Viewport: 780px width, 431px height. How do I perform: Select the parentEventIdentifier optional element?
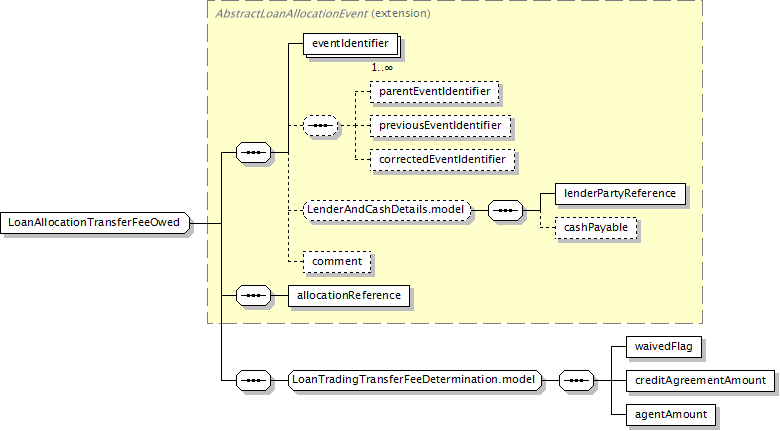click(x=434, y=92)
